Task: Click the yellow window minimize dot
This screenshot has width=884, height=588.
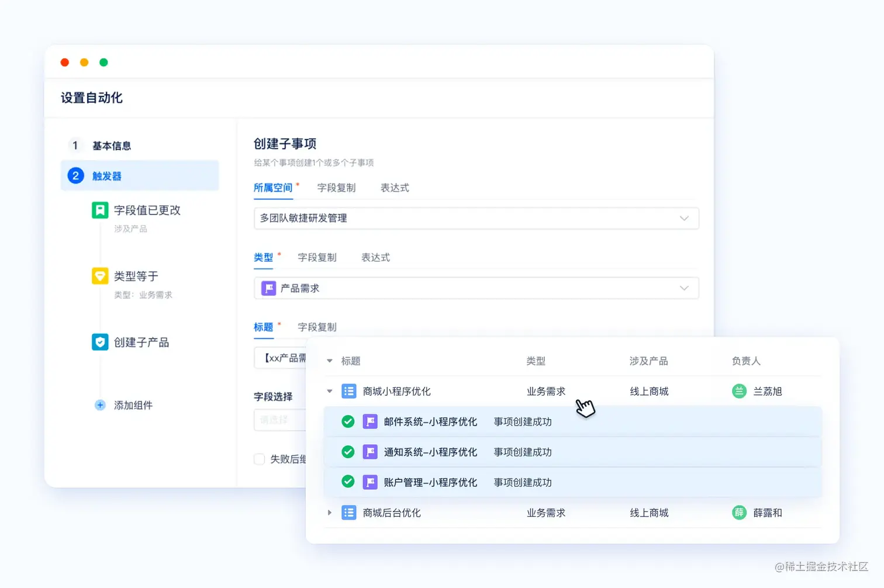Action: tap(84, 62)
